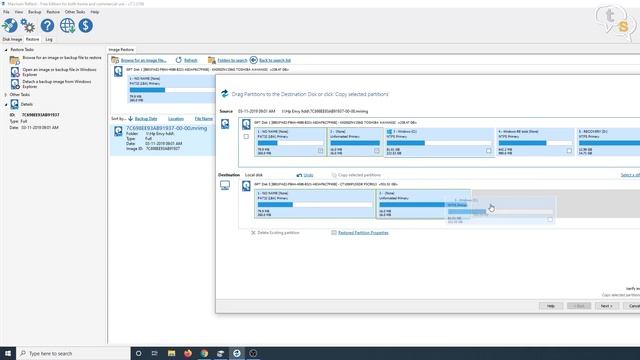Click the globe update download icon
The width and height of the screenshot is (640, 360).
coord(67,26)
